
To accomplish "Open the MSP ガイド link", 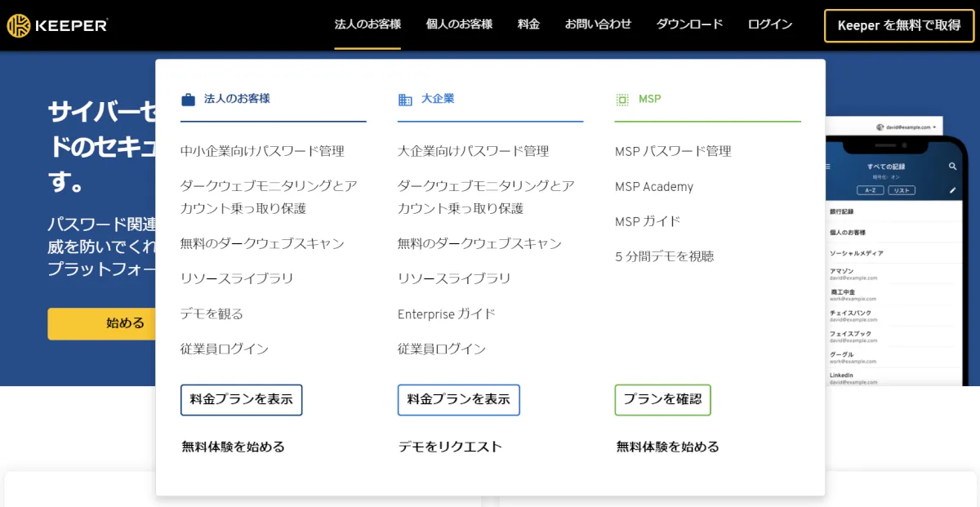I will (648, 221).
